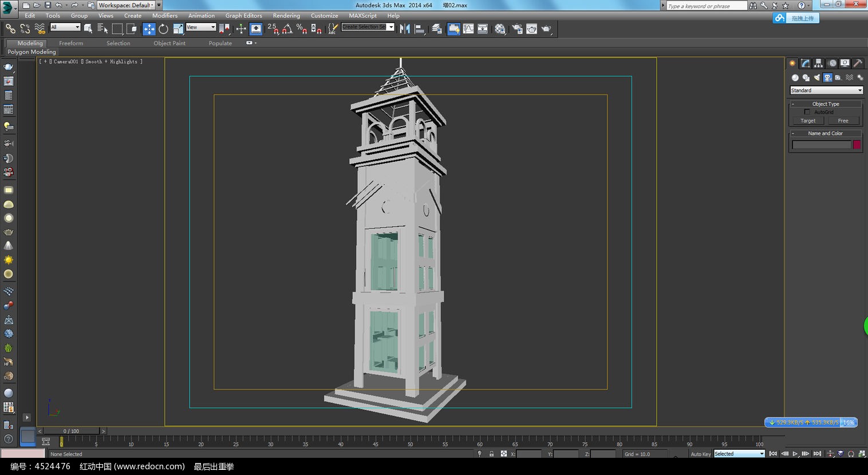The image size is (868, 475).
Task: Expand the Create Selection Set dropdown
Action: point(391,27)
